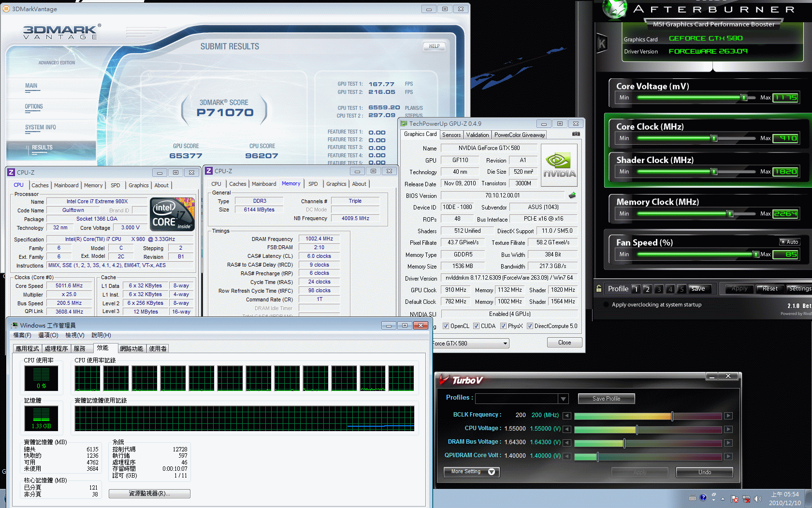This screenshot has height=508, width=812.
Task: Increase CPU Voltage with right arrow
Action: click(728, 429)
